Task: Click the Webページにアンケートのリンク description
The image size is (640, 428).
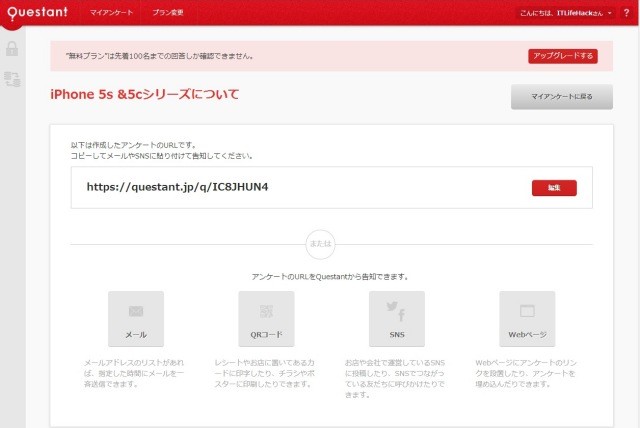Action: click(x=526, y=373)
